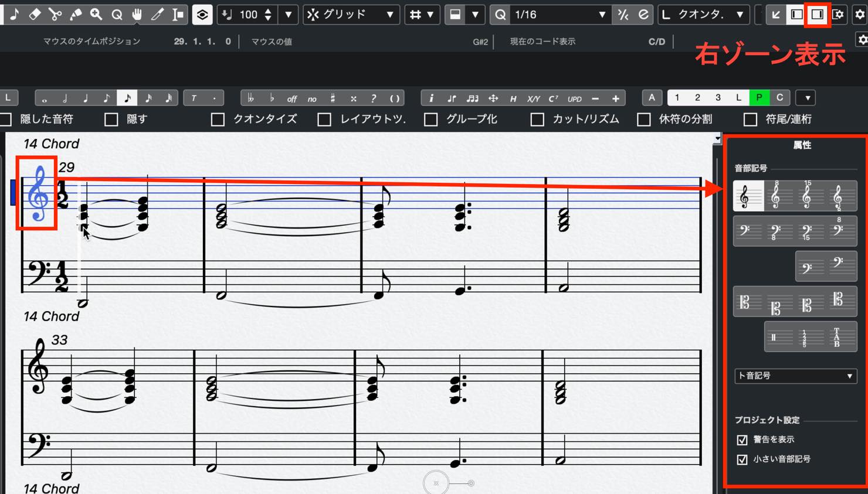Select voice insert button 2
The image size is (868, 494).
697,98
